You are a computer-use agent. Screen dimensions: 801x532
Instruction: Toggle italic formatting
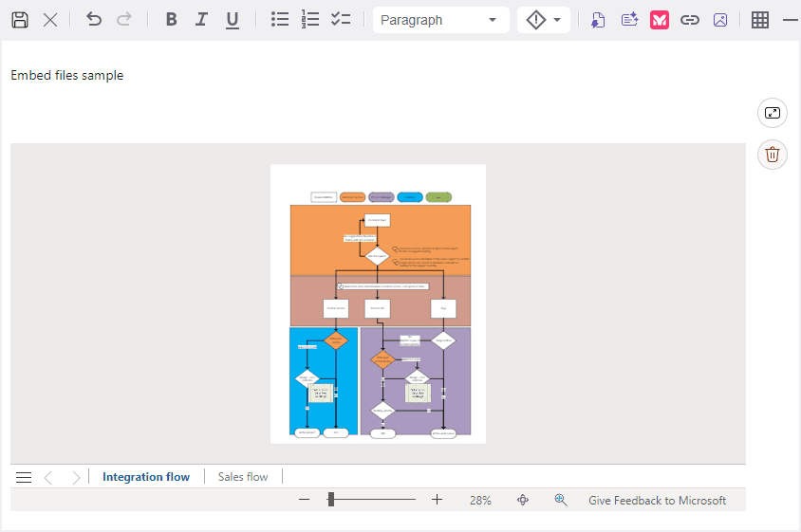(x=201, y=19)
